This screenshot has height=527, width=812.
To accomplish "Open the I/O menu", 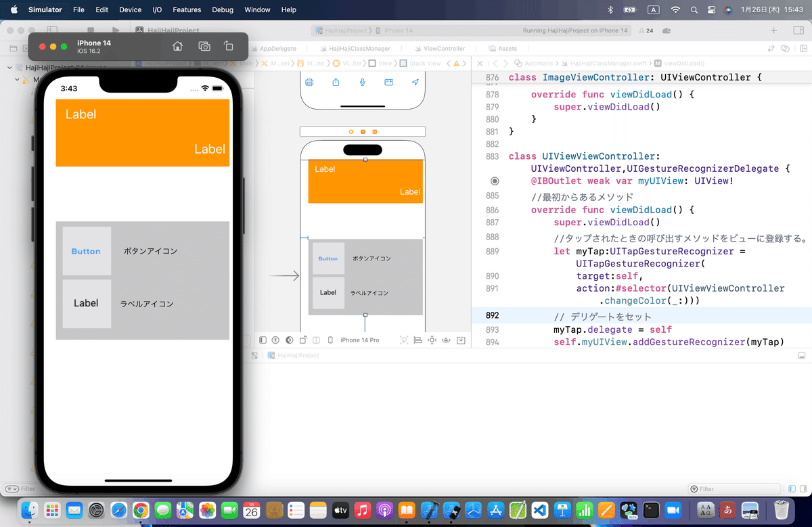I will [x=157, y=9].
